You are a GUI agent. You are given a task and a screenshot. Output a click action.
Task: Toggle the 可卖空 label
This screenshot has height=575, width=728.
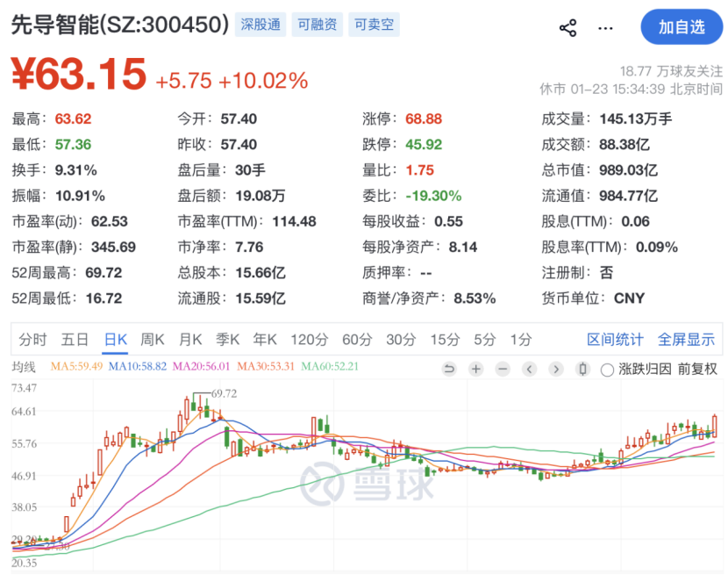point(374,25)
